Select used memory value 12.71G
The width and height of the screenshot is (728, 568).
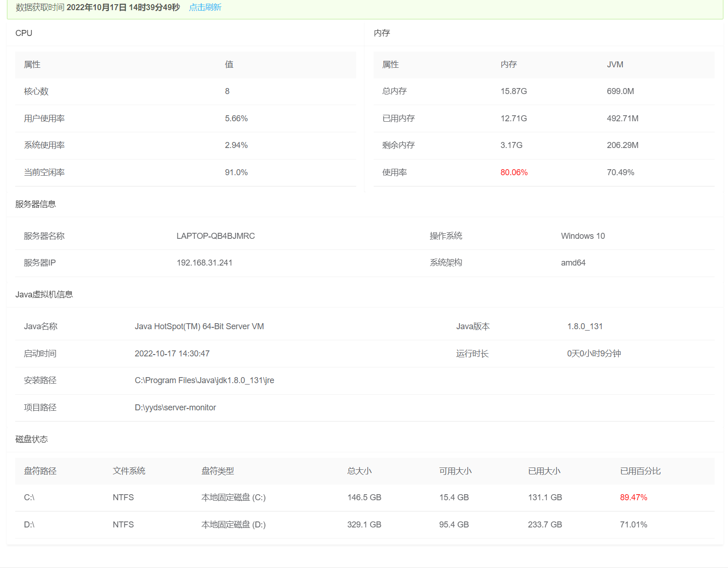(x=514, y=118)
